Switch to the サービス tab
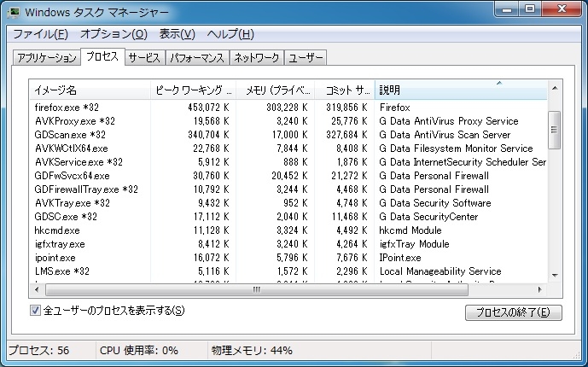 [144, 58]
